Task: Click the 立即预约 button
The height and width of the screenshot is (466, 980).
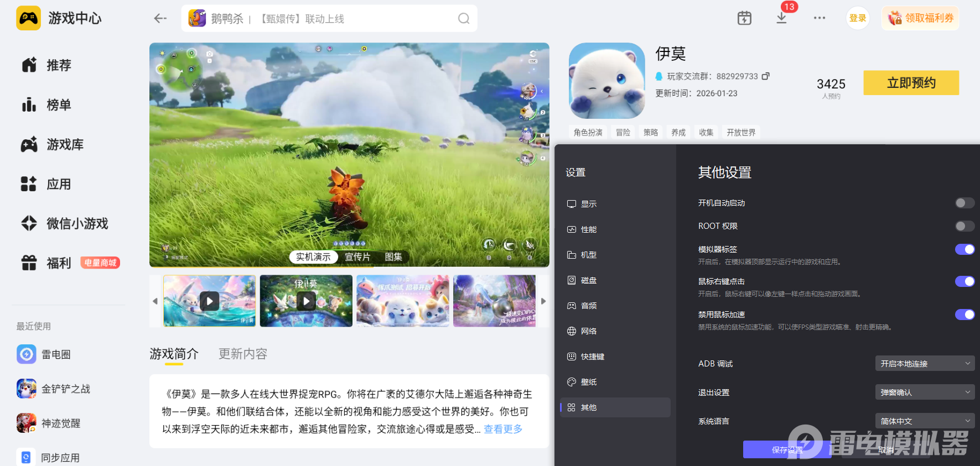Action: (911, 83)
